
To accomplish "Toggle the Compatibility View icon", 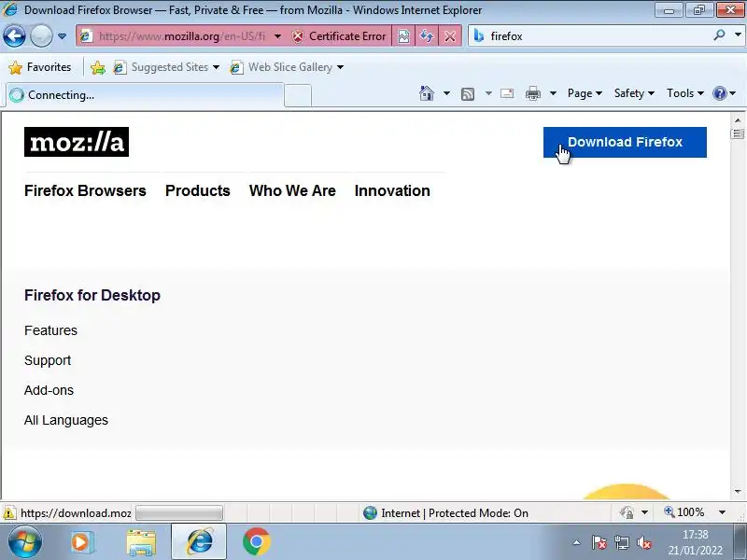I will [403, 36].
